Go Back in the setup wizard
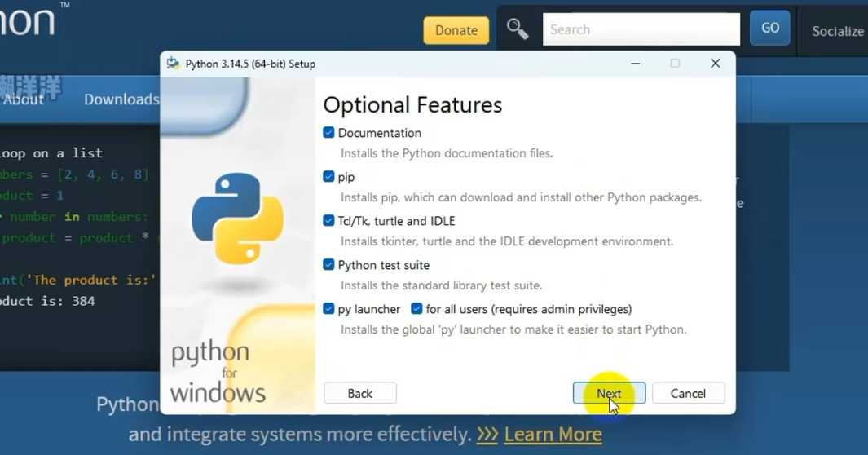Screen dimensions: 868x455 point(359,393)
